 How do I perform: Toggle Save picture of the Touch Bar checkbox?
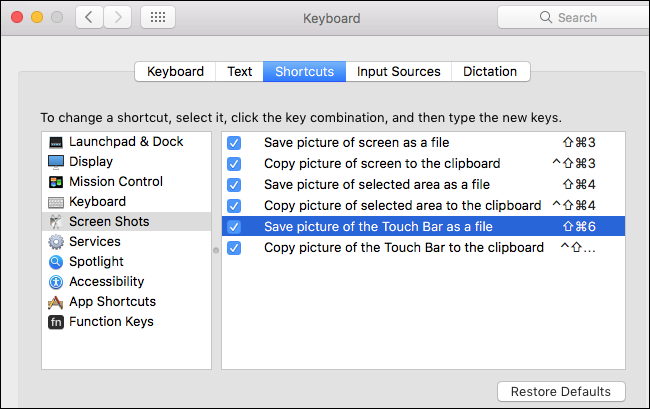234,227
